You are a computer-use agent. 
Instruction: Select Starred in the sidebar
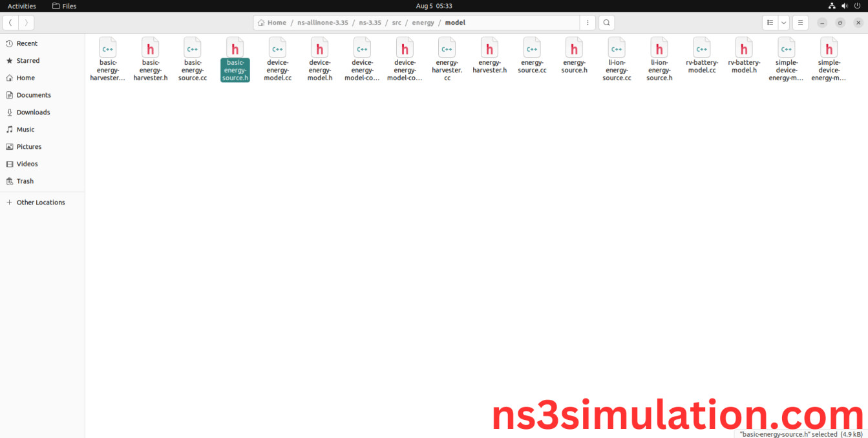coord(28,60)
